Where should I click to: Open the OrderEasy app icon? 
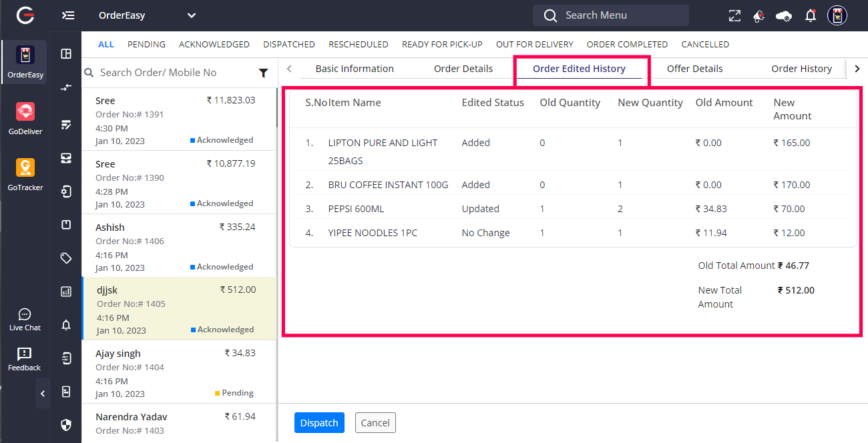click(x=25, y=62)
